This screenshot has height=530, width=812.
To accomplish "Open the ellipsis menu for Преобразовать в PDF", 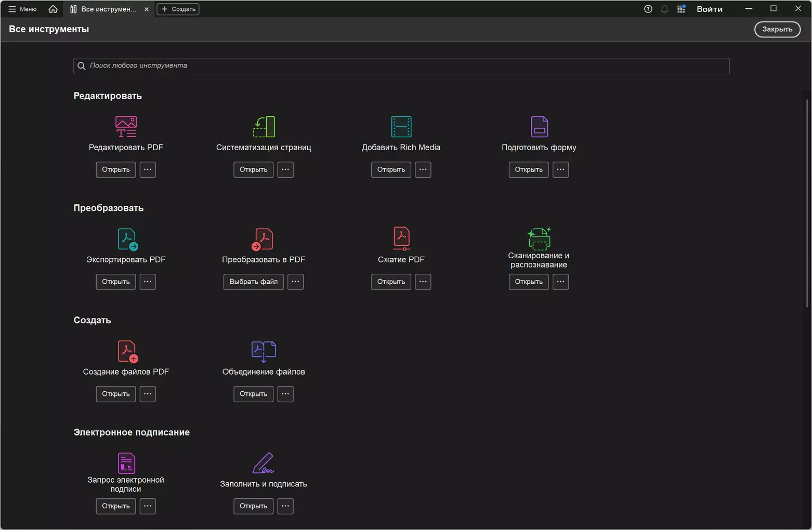I will 296,282.
